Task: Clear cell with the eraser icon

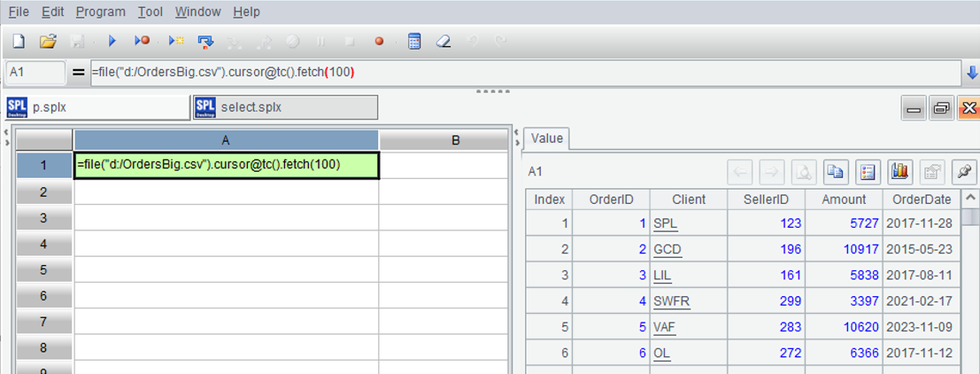Action: (x=443, y=42)
